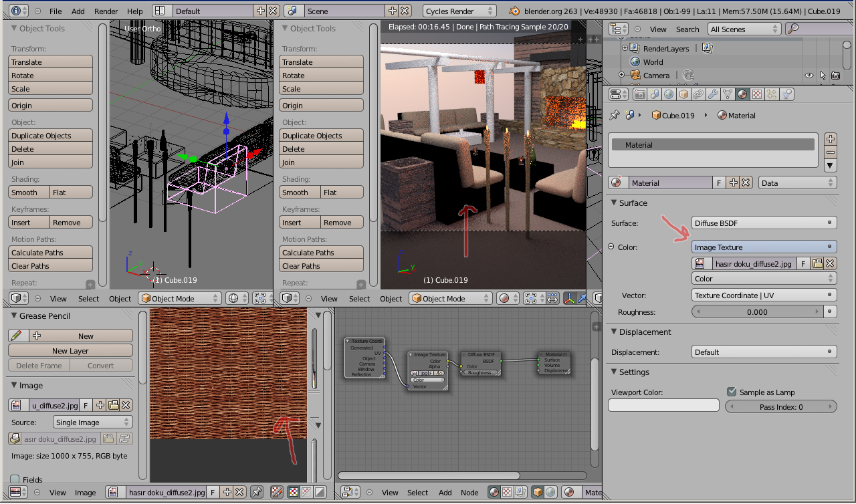Unlink hasır doku_diffuse2.jpg image texture

click(x=830, y=263)
